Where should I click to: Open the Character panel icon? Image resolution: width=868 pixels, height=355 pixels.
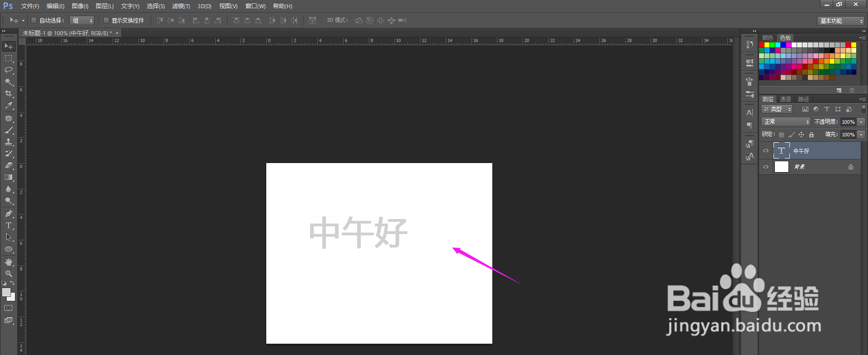pos(750,112)
